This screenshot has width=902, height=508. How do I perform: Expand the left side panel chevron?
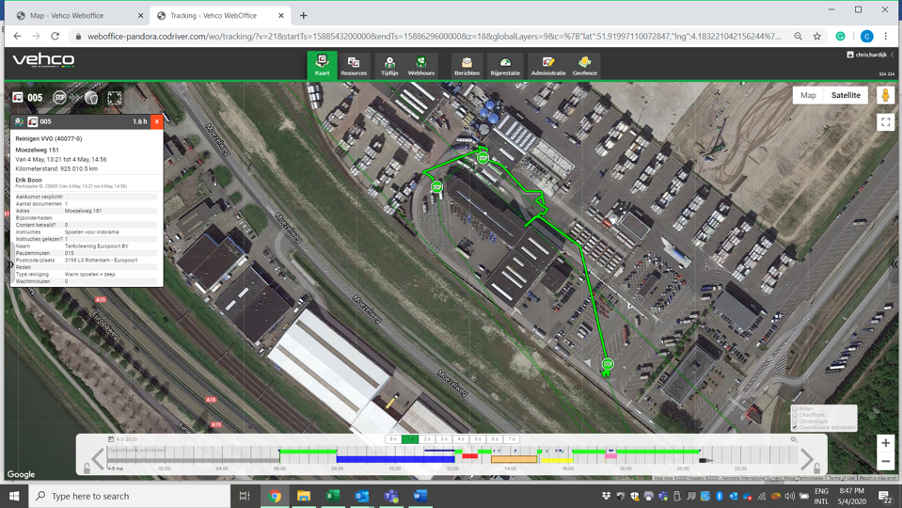pyautogui.click(x=10, y=265)
